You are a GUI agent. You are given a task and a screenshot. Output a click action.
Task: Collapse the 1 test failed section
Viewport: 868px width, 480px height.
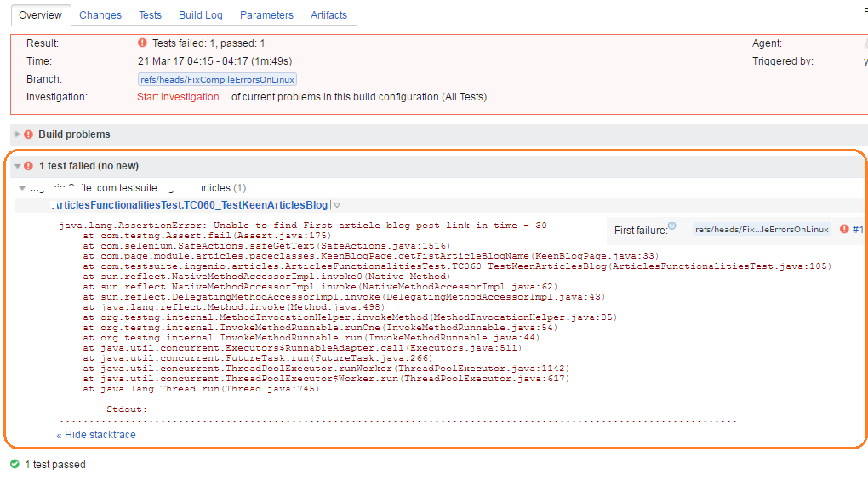18,166
